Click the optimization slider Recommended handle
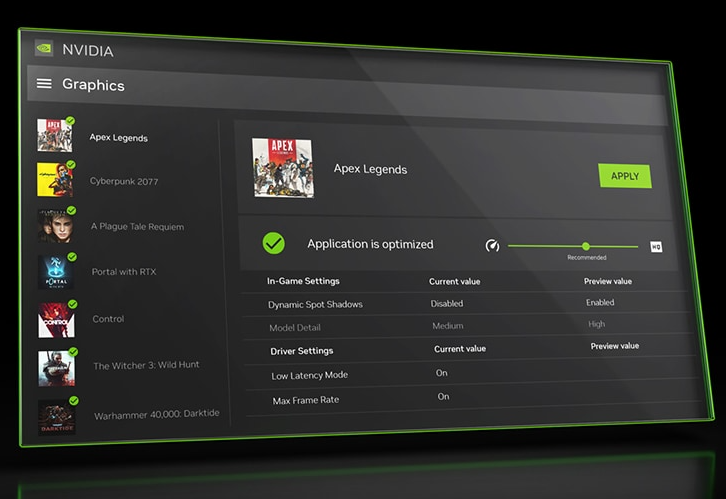 [586, 246]
